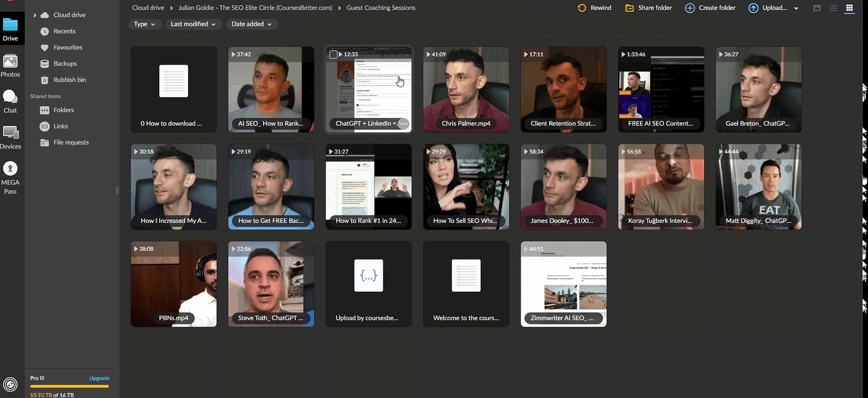Image resolution: width=868 pixels, height=398 pixels.
Task: Open the Type filter dropdown
Action: pos(145,24)
